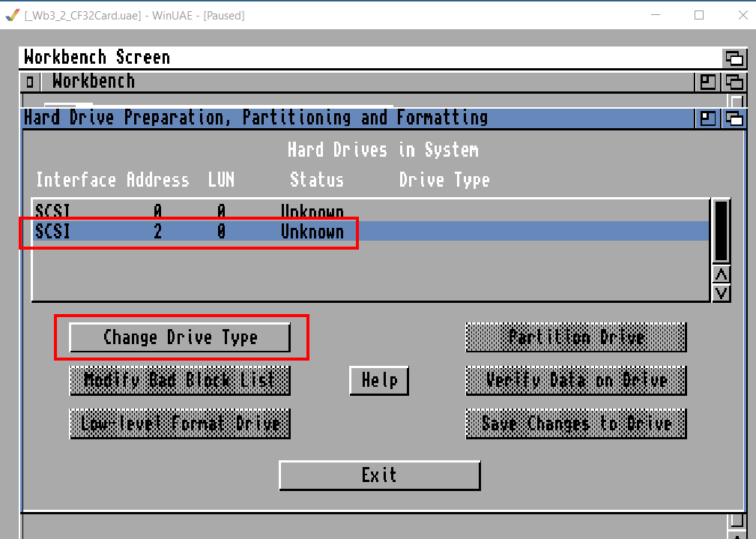Click the depth gadget on Workbench Screen bar

(x=735, y=58)
